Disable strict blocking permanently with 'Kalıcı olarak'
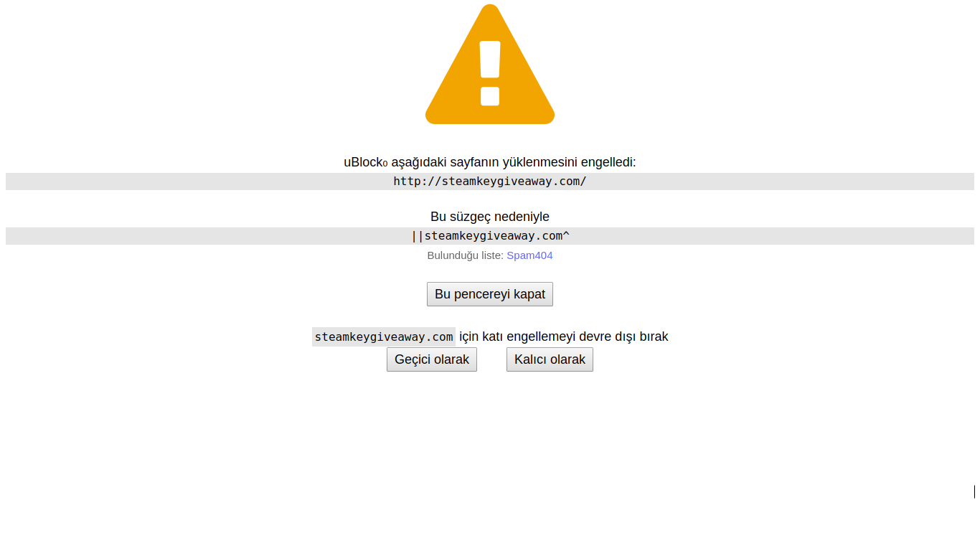The height and width of the screenshot is (551, 980). 550,359
